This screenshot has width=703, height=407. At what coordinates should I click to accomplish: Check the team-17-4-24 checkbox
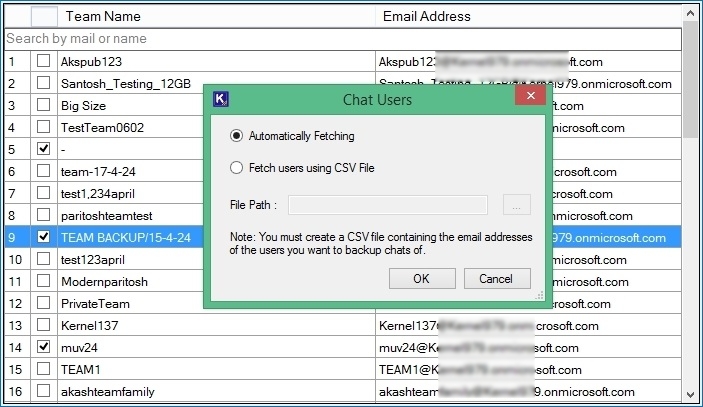coord(43,170)
